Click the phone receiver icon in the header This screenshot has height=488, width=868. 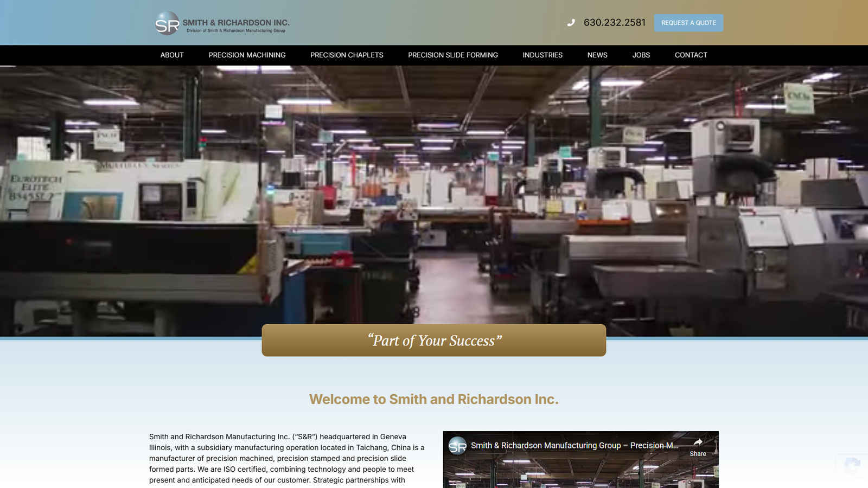[x=570, y=23]
